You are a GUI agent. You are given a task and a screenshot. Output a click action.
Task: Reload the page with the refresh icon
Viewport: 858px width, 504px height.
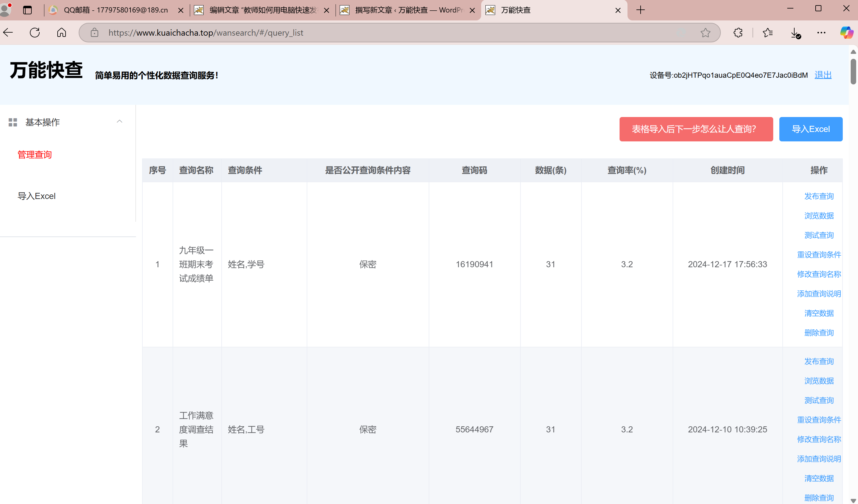pos(35,33)
